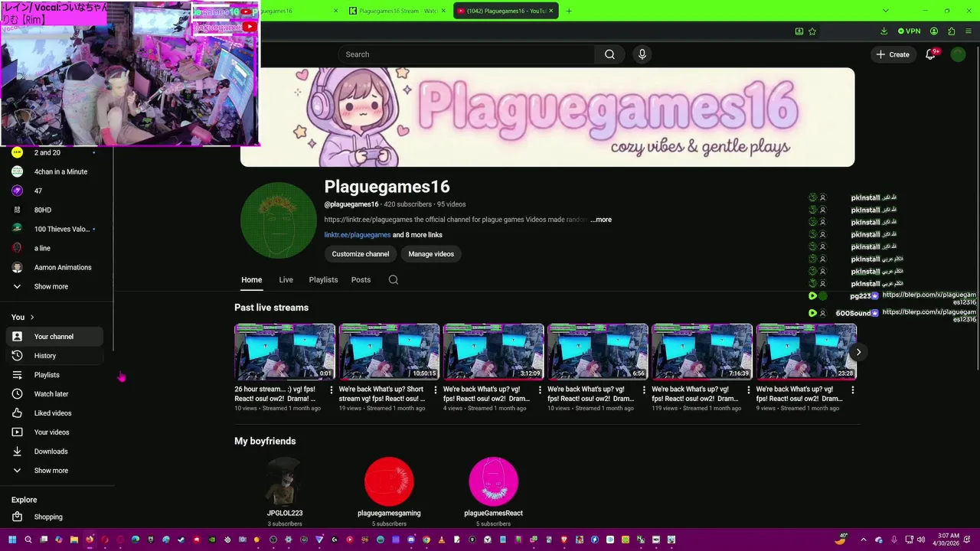
Task: Open Shopping under Explore
Action: click(x=54, y=517)
